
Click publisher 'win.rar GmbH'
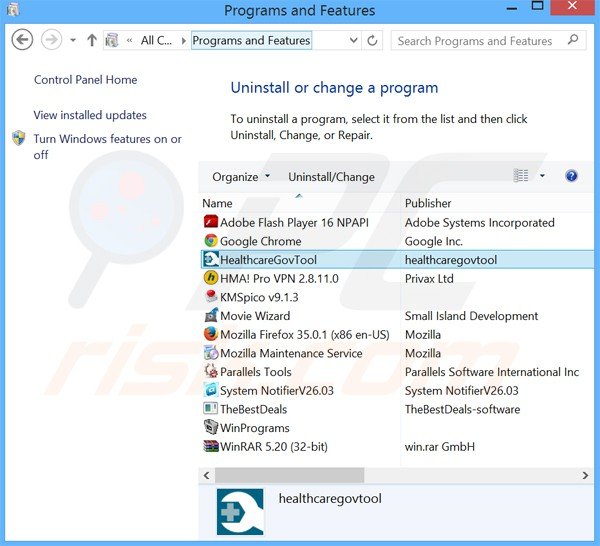tap(440, 447)
